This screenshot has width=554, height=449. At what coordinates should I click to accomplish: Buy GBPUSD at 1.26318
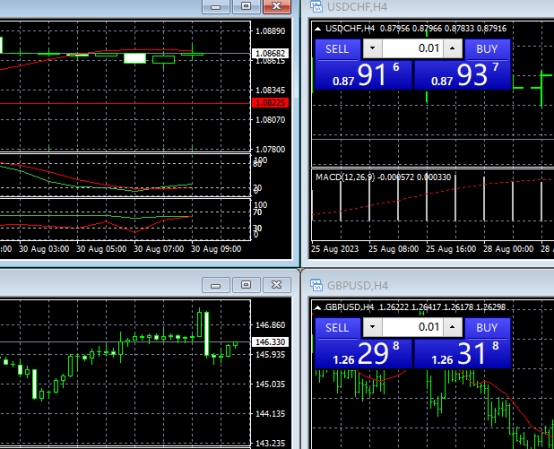[462, 343]
